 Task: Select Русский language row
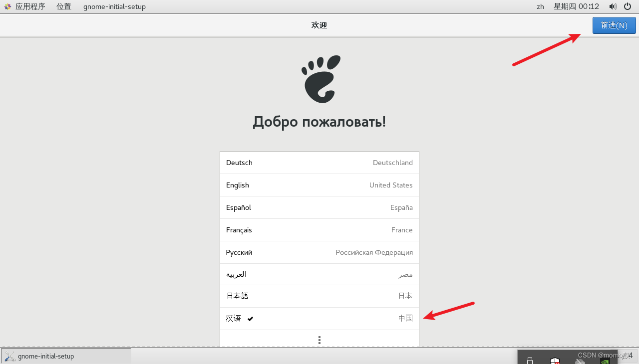[319, 252]
